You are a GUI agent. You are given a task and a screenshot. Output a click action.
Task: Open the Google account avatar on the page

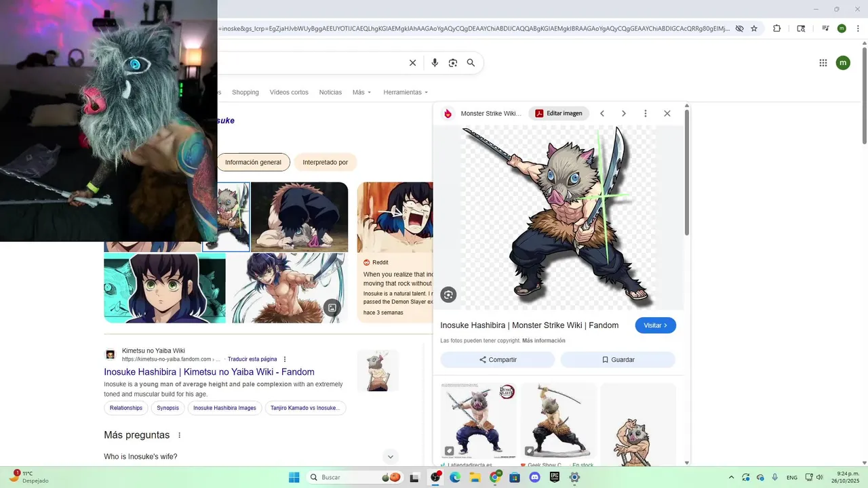pyautogui.click(x=843, y=63)
